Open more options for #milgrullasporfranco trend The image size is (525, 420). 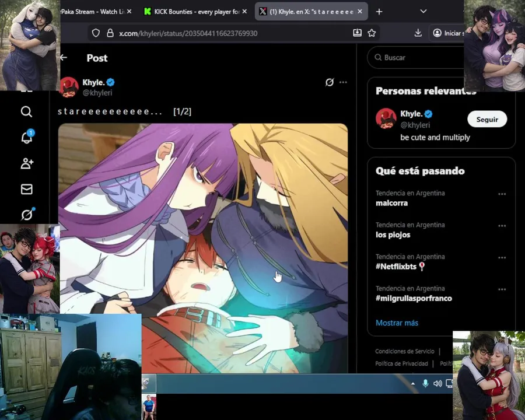502,289
